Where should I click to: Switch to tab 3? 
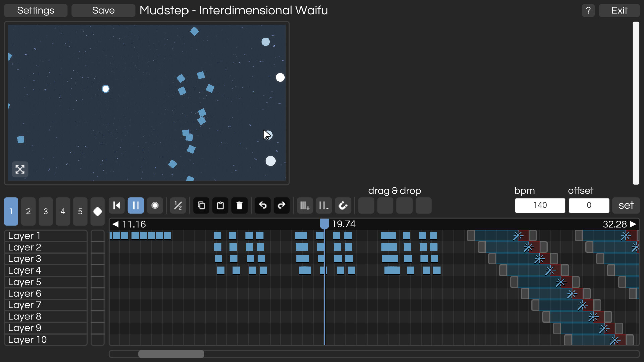coord(46,212)
